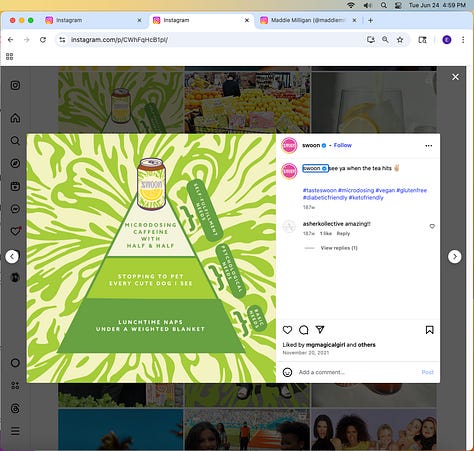Image resolution: width=474 pixels, height=451 pixels.
Task: Open Chrome side panel icon
Action: click(x=422, y=40)
